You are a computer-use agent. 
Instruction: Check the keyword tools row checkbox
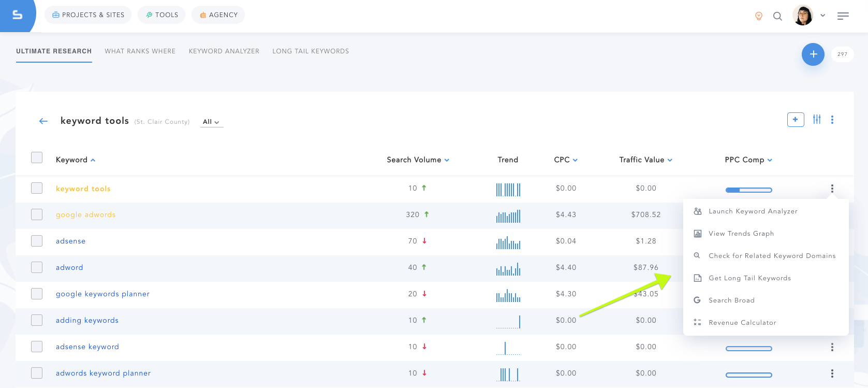pyautogui.click(x=37, y=188)
